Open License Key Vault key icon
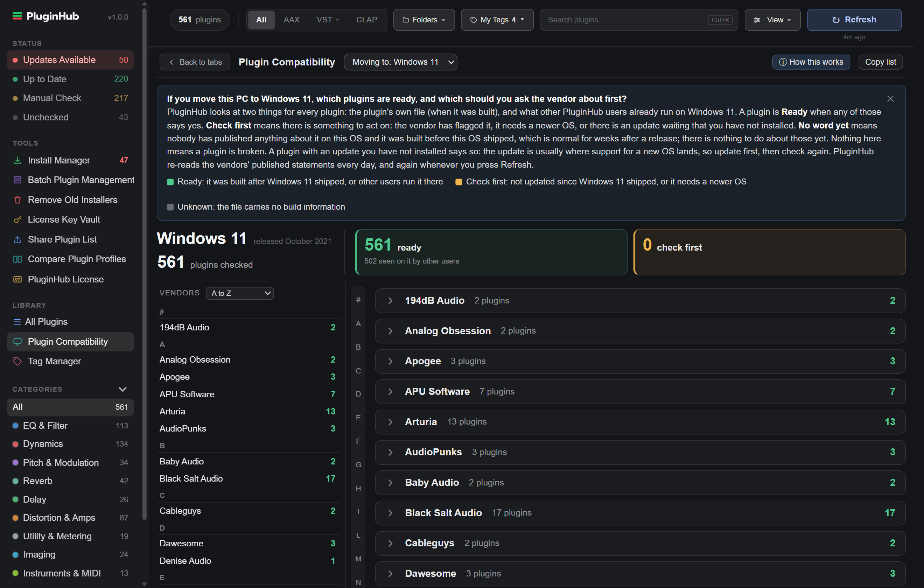Viewport: 924px width, 588px height. coord(17,219)
